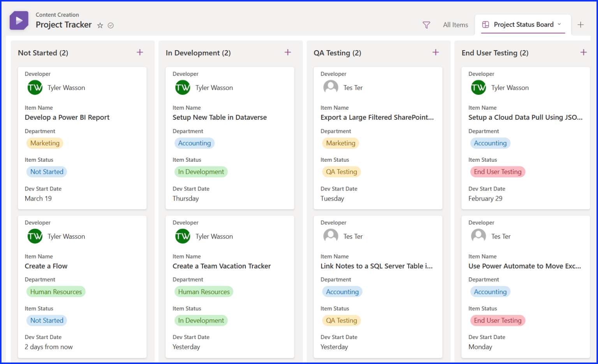
Task: Click the Not Started status pill on Create a Flow
Action: pos(47,320)
